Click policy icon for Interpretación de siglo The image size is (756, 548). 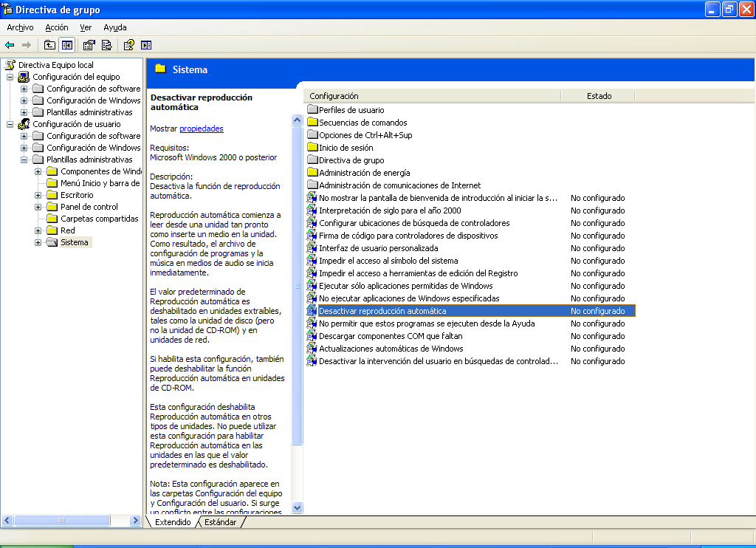(312, 210)
